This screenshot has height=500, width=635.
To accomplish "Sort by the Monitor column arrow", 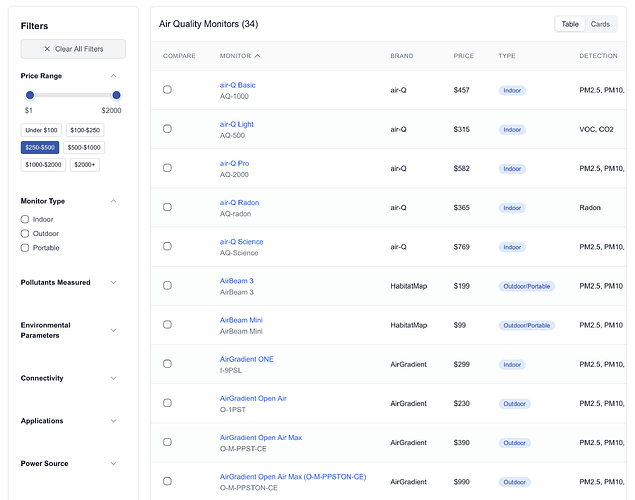I will point(257,56).
